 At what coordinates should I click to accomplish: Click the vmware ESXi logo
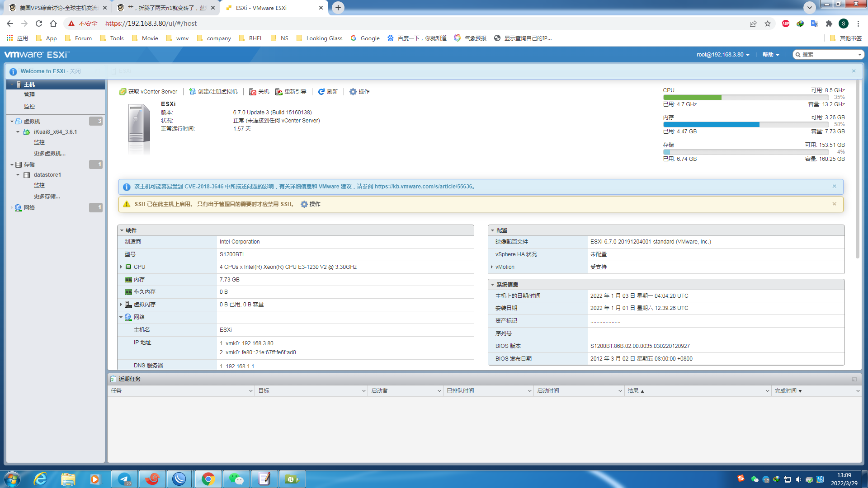click(x=37, y=55)
